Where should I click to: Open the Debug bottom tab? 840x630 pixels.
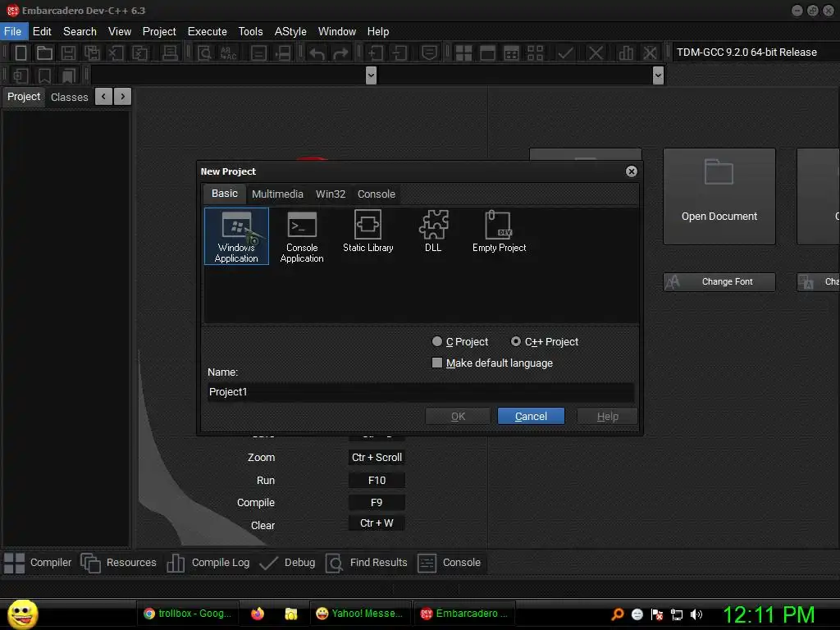click(288, 563)
